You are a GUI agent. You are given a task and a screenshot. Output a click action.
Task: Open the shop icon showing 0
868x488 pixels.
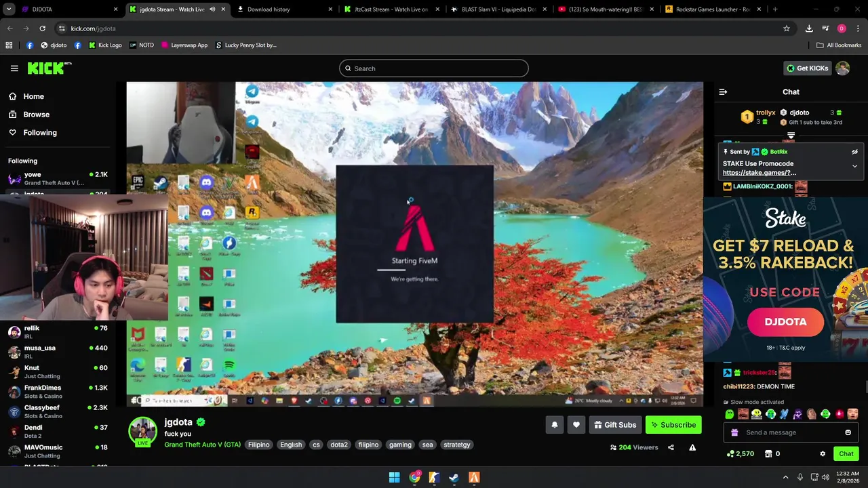pyautogui.click(x=772, y=453)
